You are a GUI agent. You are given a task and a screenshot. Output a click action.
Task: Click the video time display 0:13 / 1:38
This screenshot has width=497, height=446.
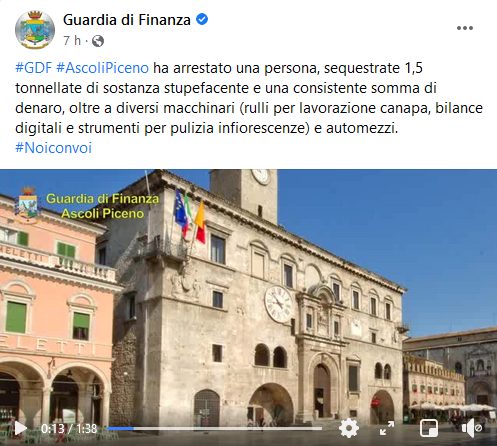click(69, 428)
